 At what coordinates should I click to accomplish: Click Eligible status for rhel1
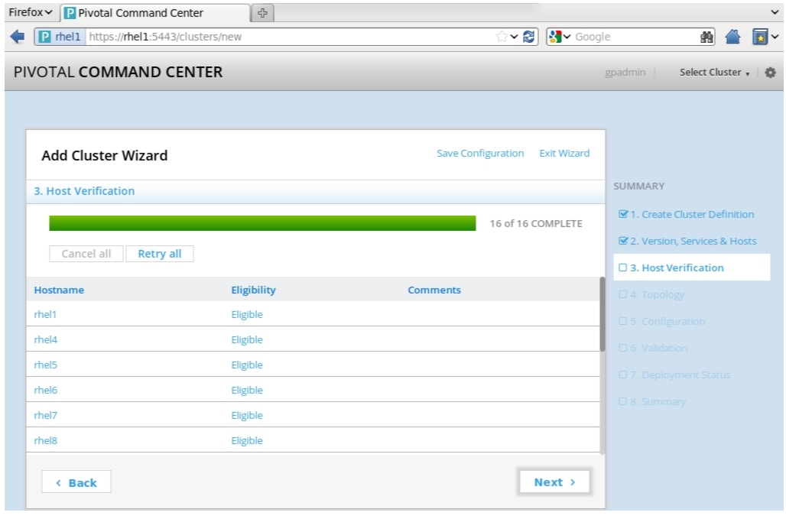247,315
